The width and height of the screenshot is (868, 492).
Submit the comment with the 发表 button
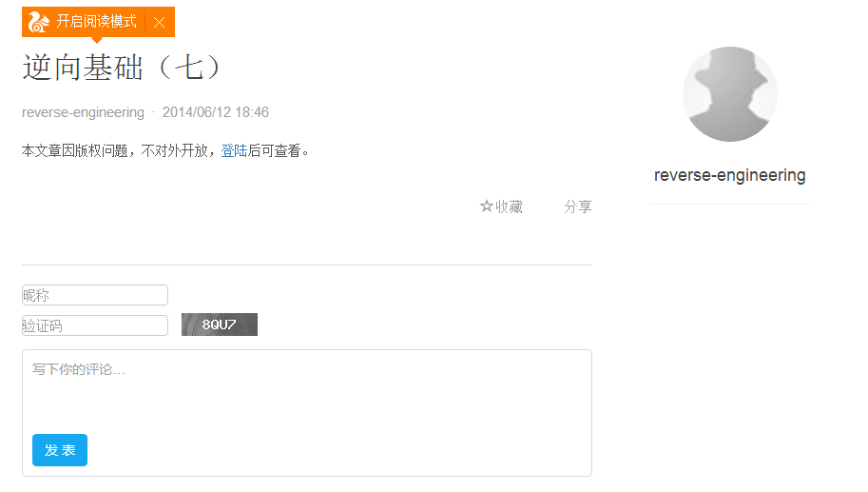click(x=60, y=450)
